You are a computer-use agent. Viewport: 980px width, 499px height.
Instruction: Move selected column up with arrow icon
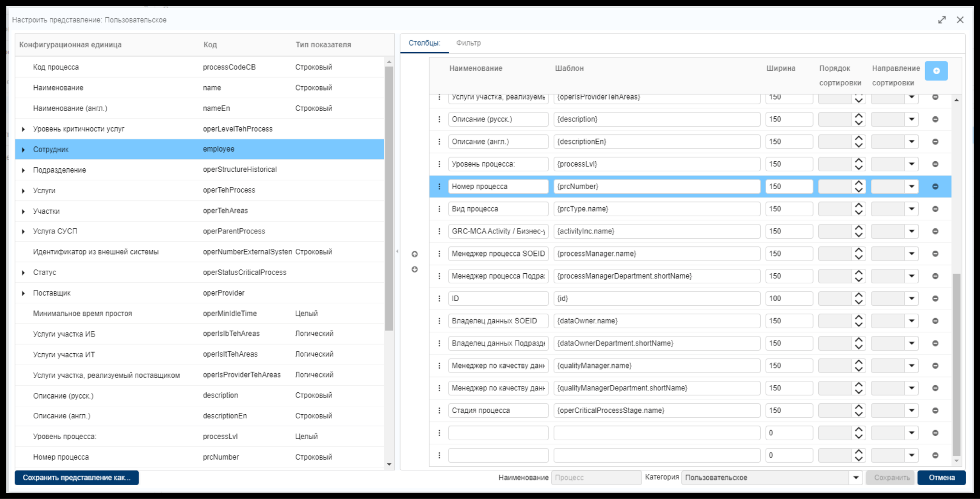[414, 254]
